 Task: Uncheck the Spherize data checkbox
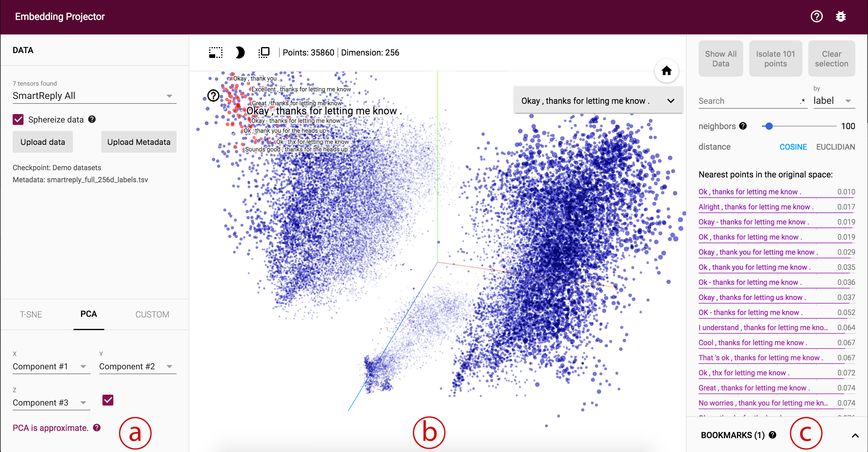18,119
